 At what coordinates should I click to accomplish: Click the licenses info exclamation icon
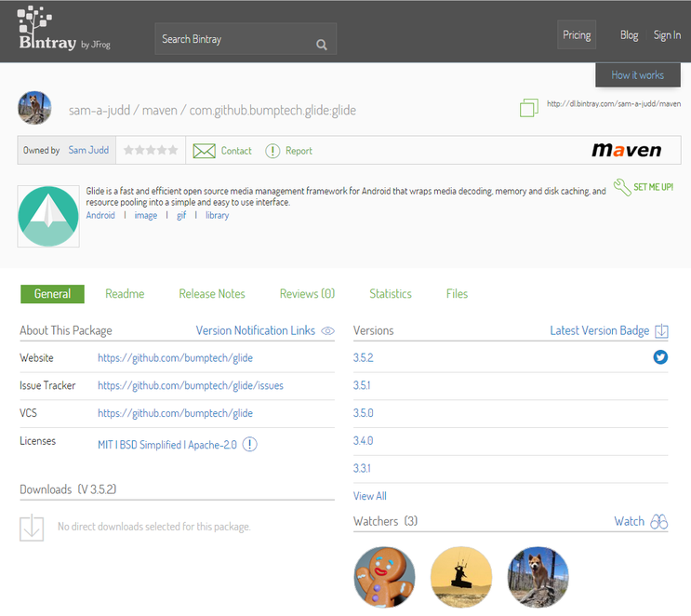pos(249,445)
